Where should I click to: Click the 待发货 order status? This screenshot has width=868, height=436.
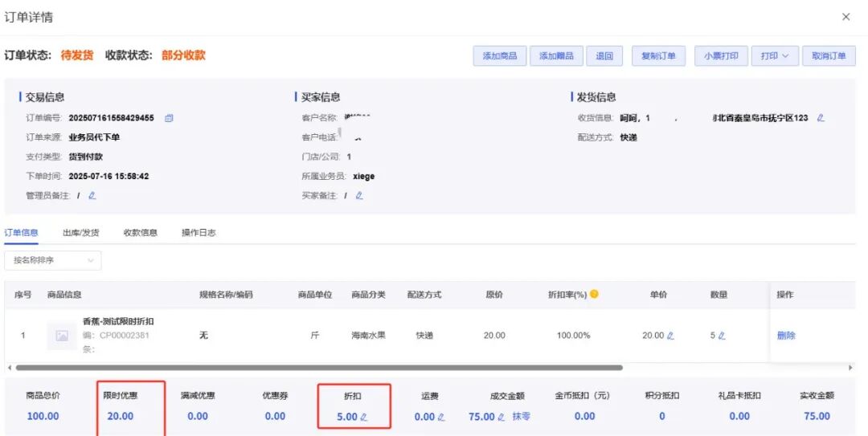(77, 55)
